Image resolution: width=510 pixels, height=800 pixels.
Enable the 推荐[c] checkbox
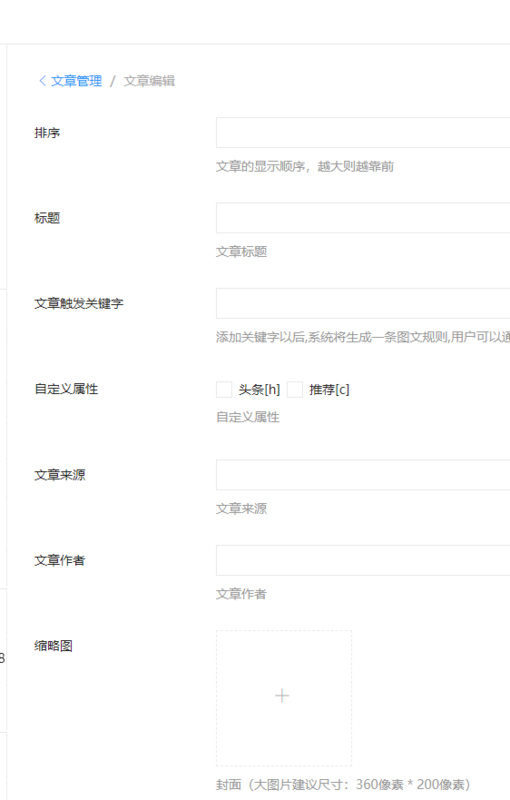(295, 389)
